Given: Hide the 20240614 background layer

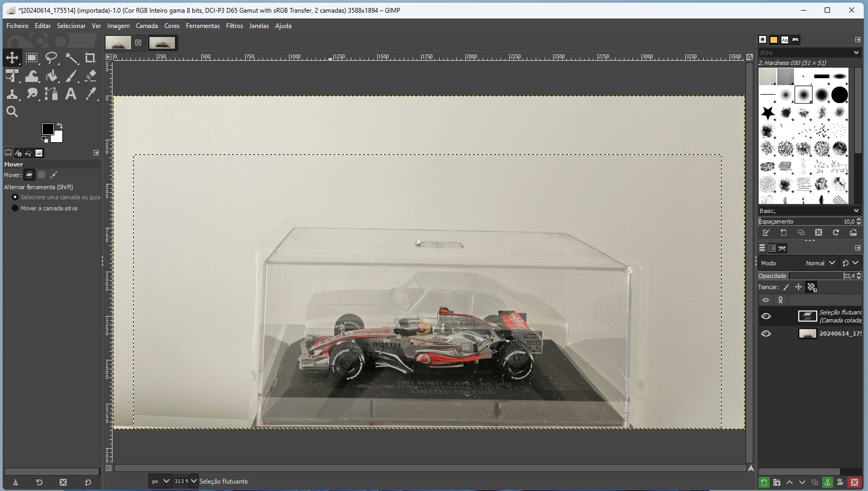Looking at the screenshot, I should point(766,333).
